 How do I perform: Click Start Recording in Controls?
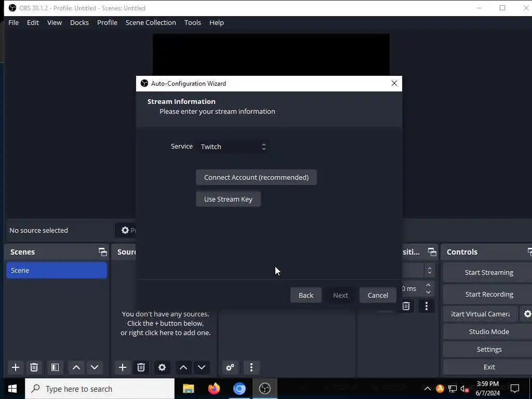click(488, 294)
